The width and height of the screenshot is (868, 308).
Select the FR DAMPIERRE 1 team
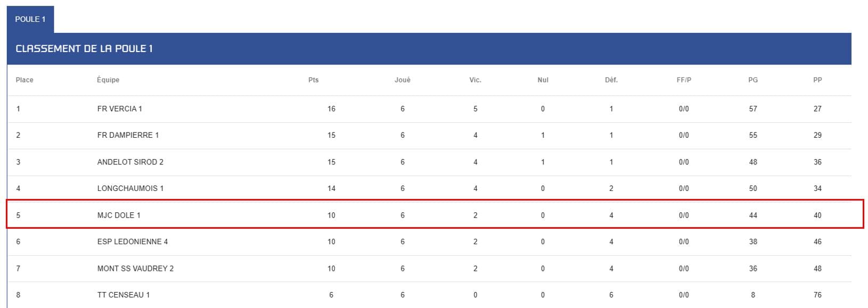point(128,135)
